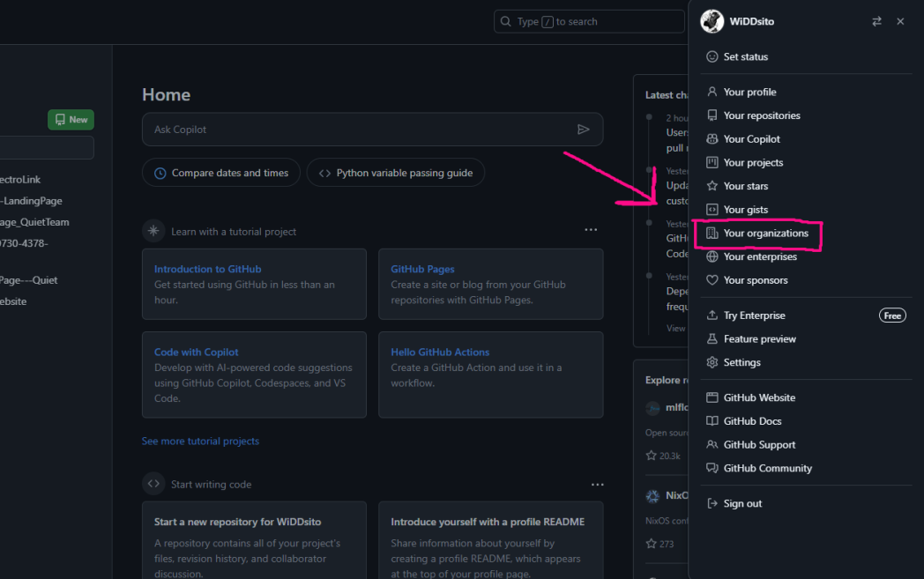Click the Your enterprises globe icon
This screenshot has height=579, width=924.
712,256
